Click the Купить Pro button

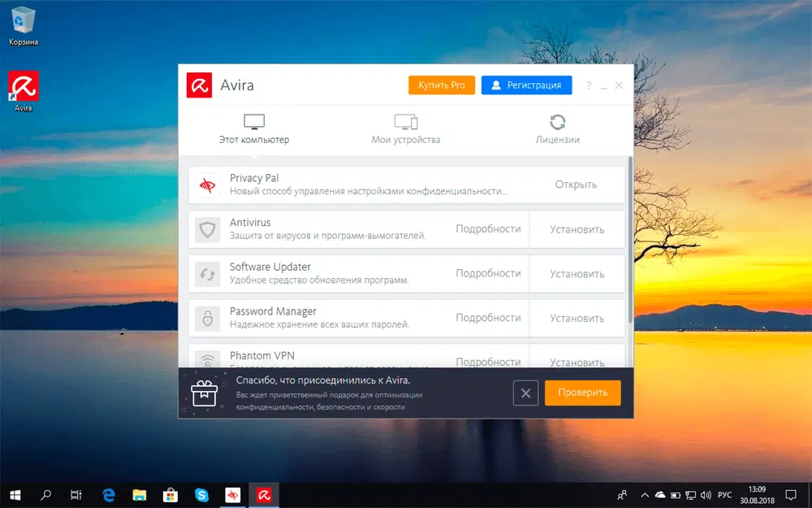[x=441, y=85]
